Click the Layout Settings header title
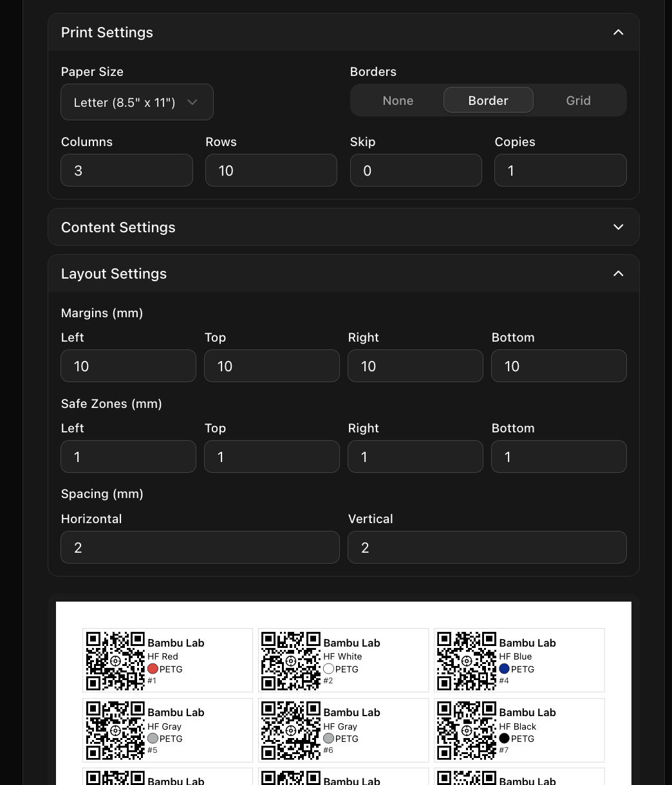Screen dimensions: 672x785 tap(114, 273)
